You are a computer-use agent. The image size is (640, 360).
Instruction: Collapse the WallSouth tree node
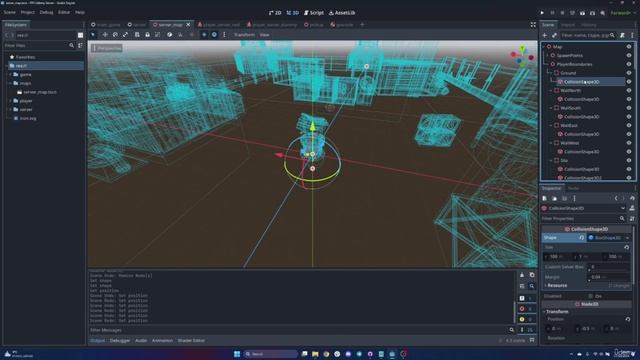[x=550, y=108]
